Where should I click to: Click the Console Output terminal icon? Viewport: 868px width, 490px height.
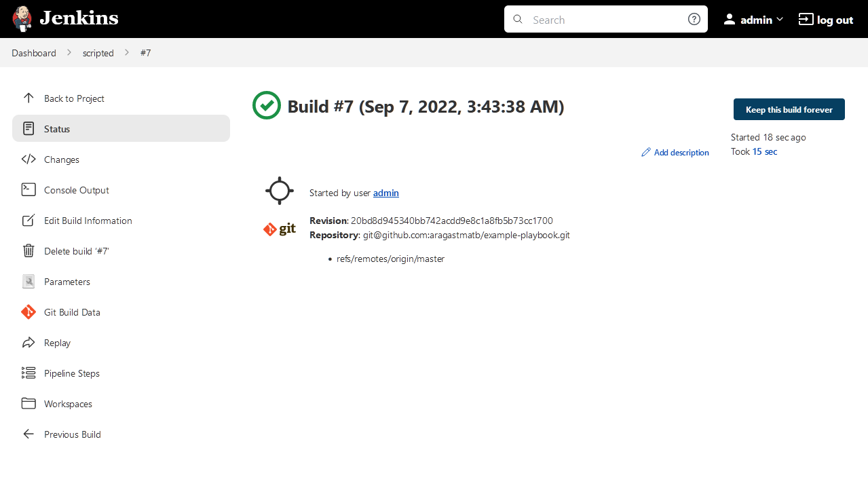29,190
